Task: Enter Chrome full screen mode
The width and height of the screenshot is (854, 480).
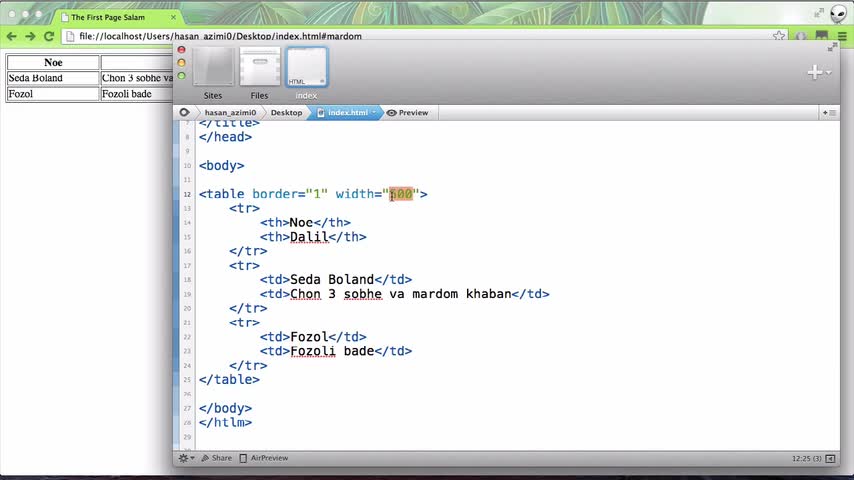Action: click(819, 13)
